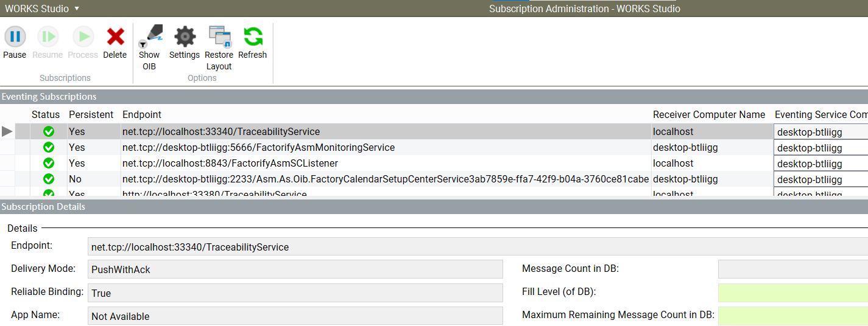
Task: Click the Resume subscription icon
Action: click(x=48, y=37)
